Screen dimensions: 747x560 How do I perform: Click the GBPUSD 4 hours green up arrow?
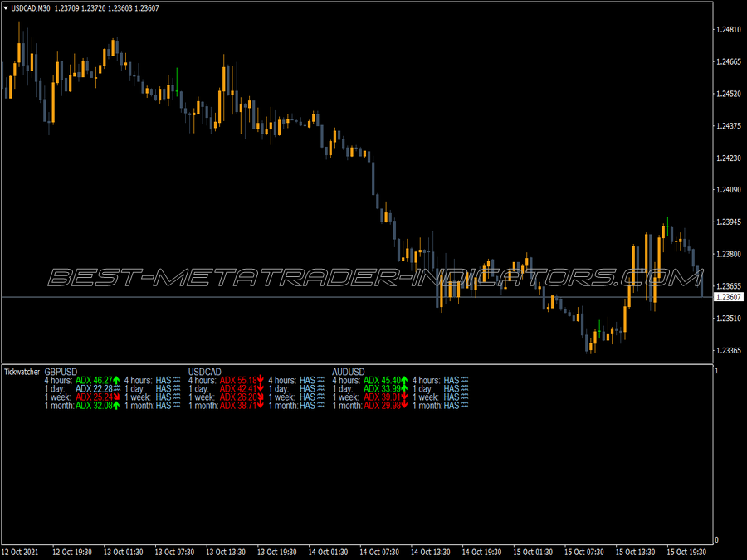pos(116,381)
